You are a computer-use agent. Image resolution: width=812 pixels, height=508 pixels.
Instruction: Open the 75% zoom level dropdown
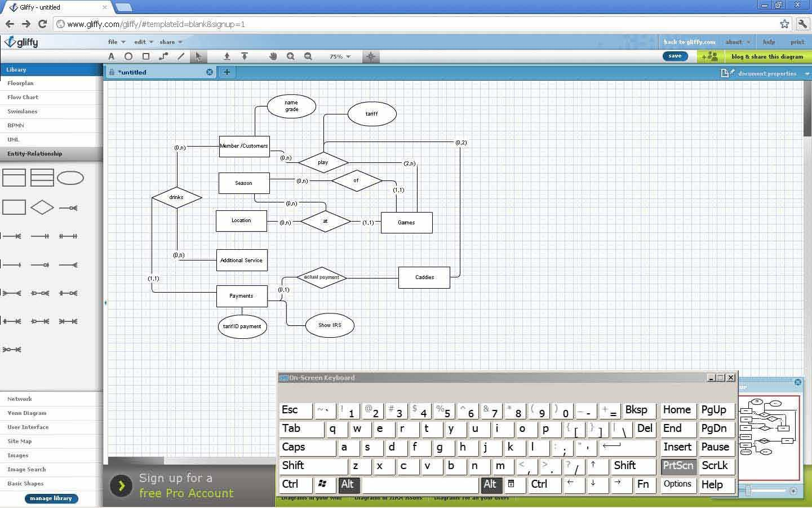tap(339, 56)
